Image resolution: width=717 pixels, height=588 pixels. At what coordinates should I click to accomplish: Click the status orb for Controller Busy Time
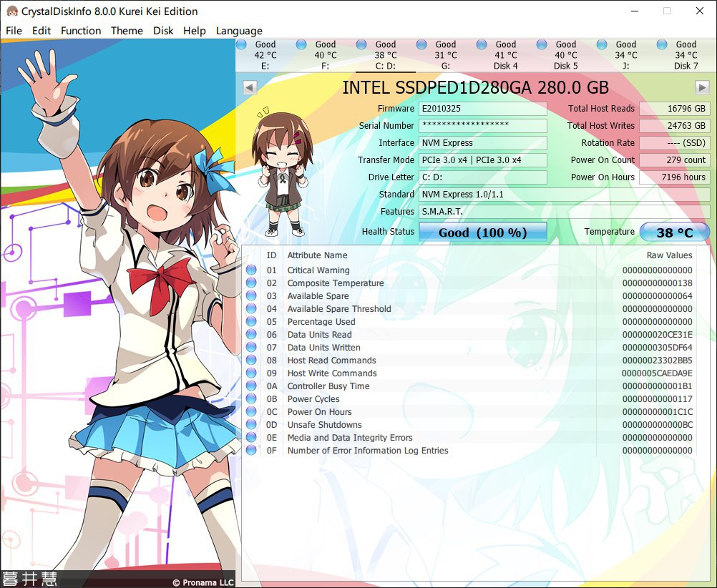pos(251,386)
